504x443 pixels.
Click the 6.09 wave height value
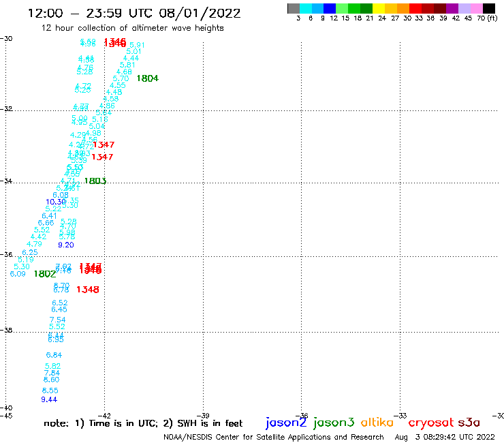click(x=18, y=274)
